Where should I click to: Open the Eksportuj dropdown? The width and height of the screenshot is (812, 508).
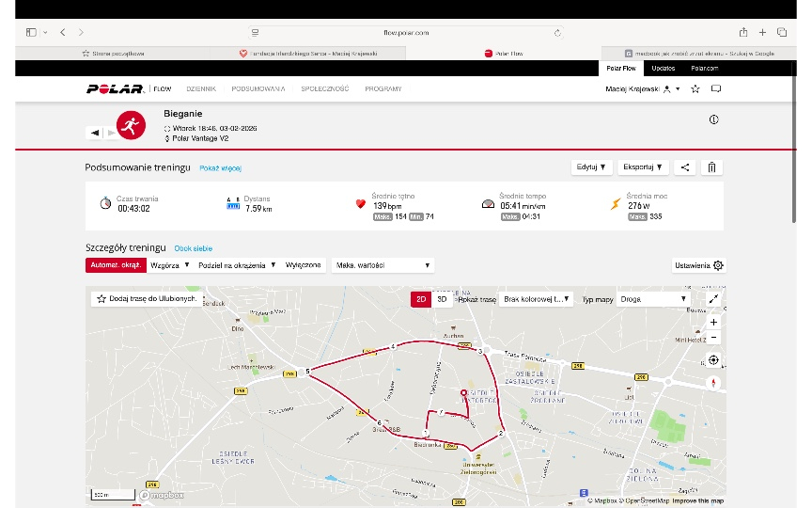pos(645,167)
